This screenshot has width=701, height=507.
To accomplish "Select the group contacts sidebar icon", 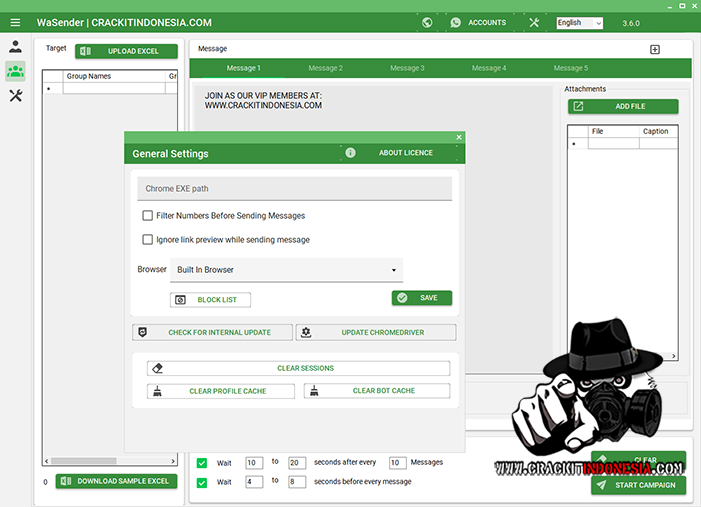I will (15, 71).
